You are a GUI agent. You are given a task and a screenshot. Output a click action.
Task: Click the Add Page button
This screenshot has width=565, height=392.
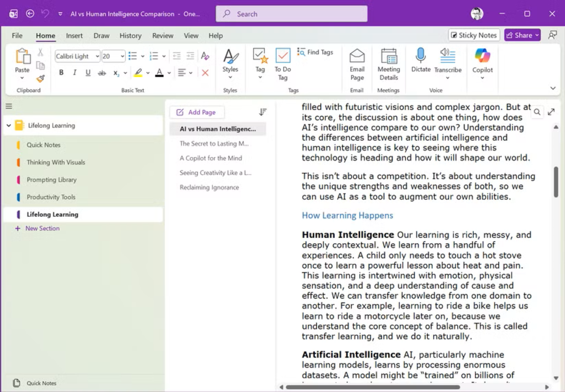coord(197,112)
